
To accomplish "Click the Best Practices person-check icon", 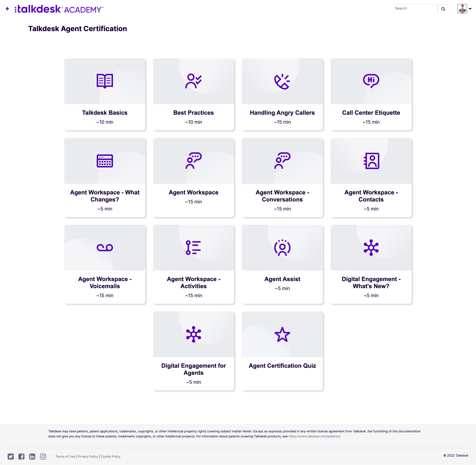I will click(x=193, y=81).
